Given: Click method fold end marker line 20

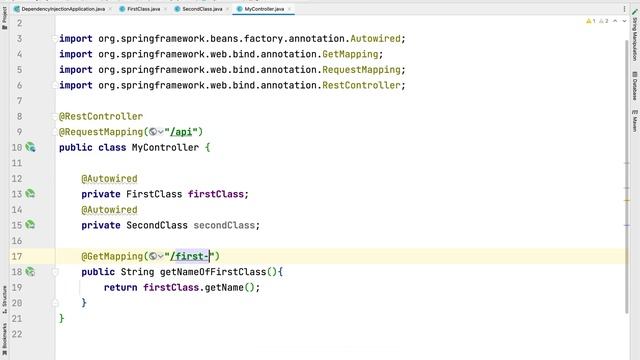Looking at the screenshot, I should coord(56,303).
